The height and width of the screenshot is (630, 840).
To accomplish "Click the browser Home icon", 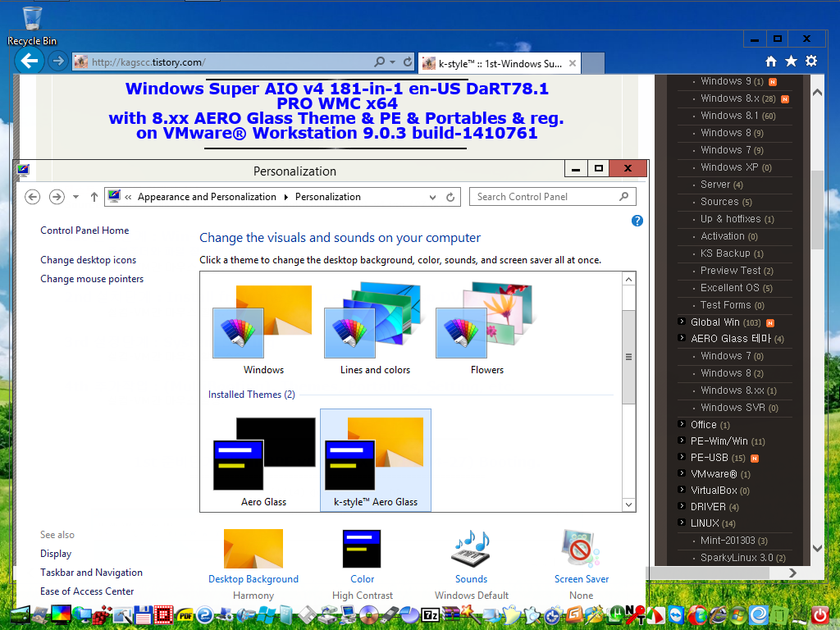I will (771, 62).
